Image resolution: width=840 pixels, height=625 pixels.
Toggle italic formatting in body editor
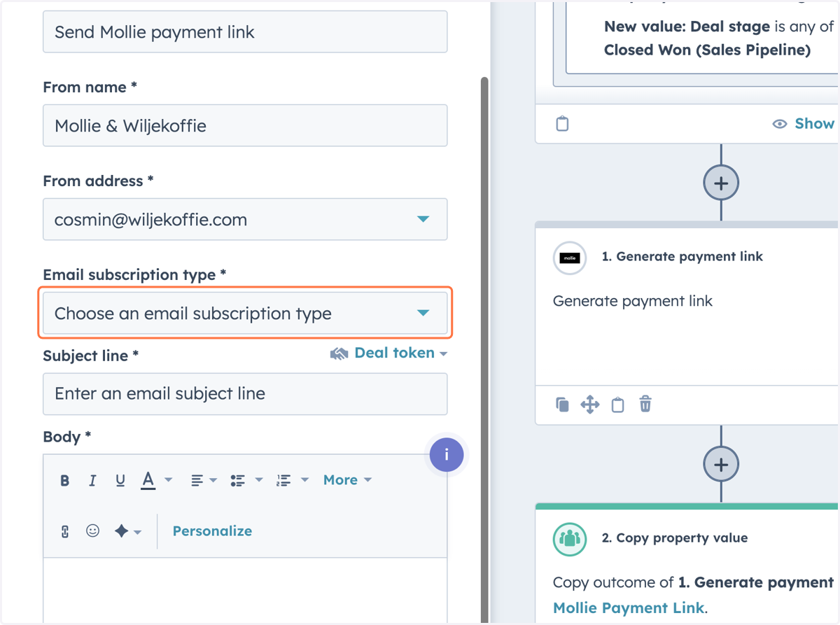point(92,480)
